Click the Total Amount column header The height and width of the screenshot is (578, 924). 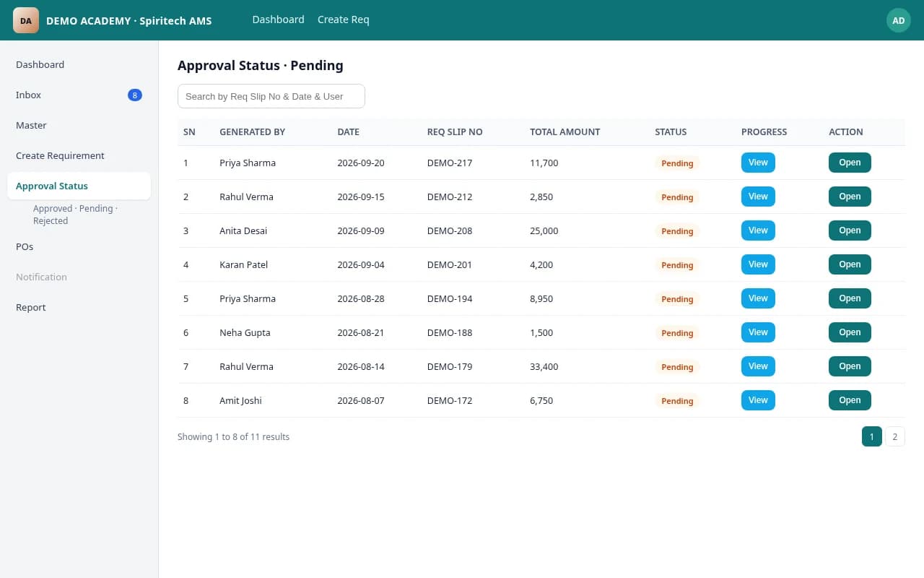pyautogui.click(x=565, y=132)
